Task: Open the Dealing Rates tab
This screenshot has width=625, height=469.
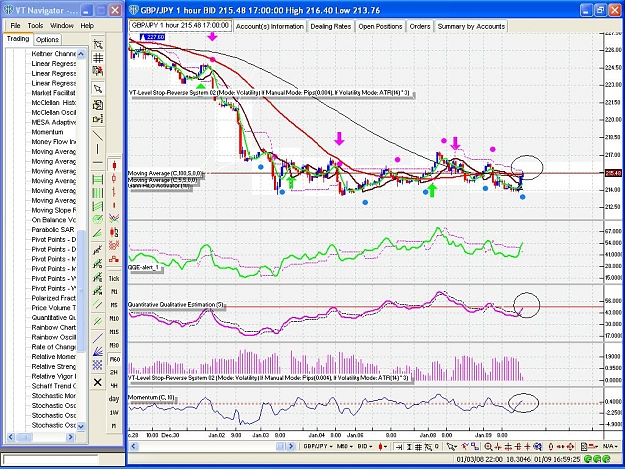Action: point(330,26)
